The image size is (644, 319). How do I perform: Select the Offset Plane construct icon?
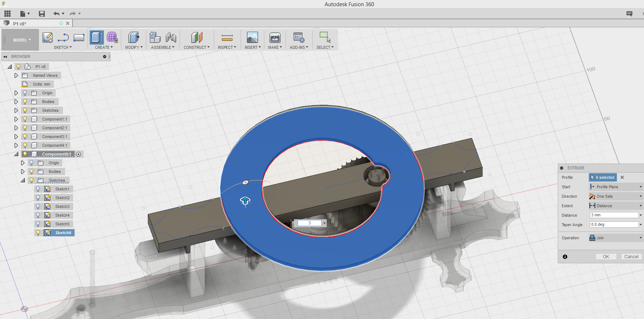click(196, 38)
